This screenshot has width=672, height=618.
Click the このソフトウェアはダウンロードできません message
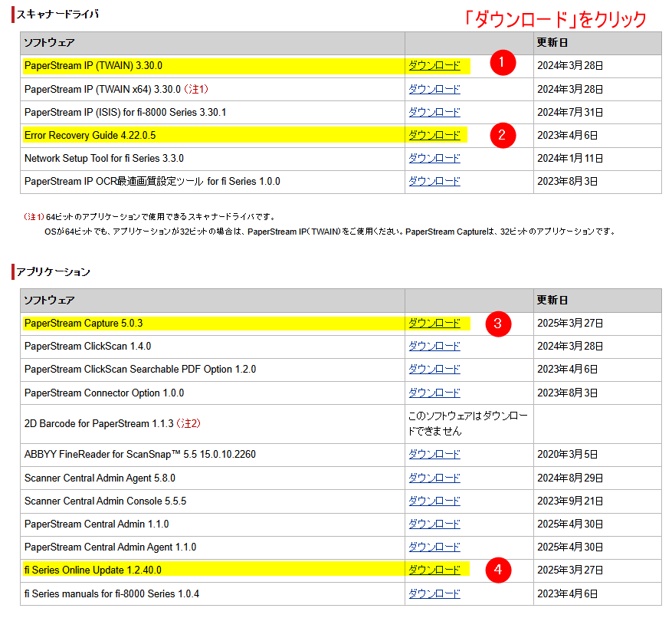(x=468, y=423)
